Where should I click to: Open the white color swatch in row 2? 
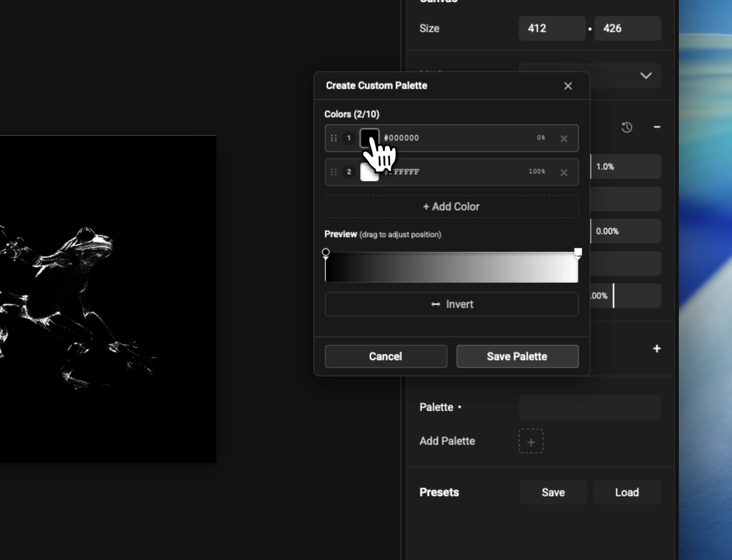369,172
